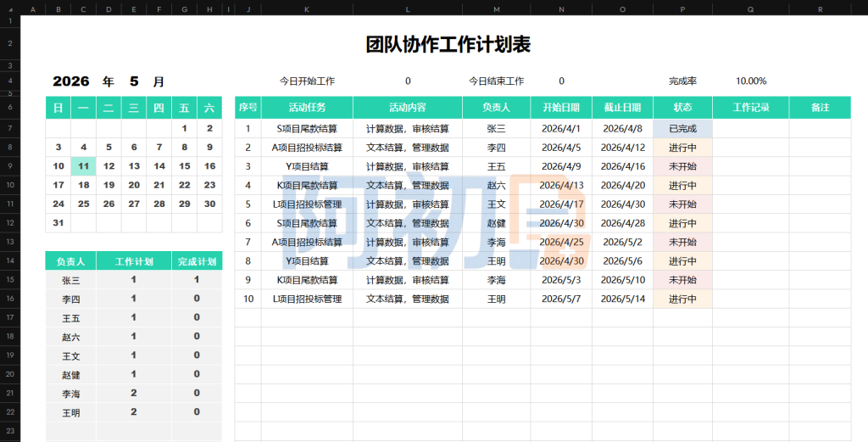
Task: Select deadline 2026/5/2
Action: coord(623,242)
